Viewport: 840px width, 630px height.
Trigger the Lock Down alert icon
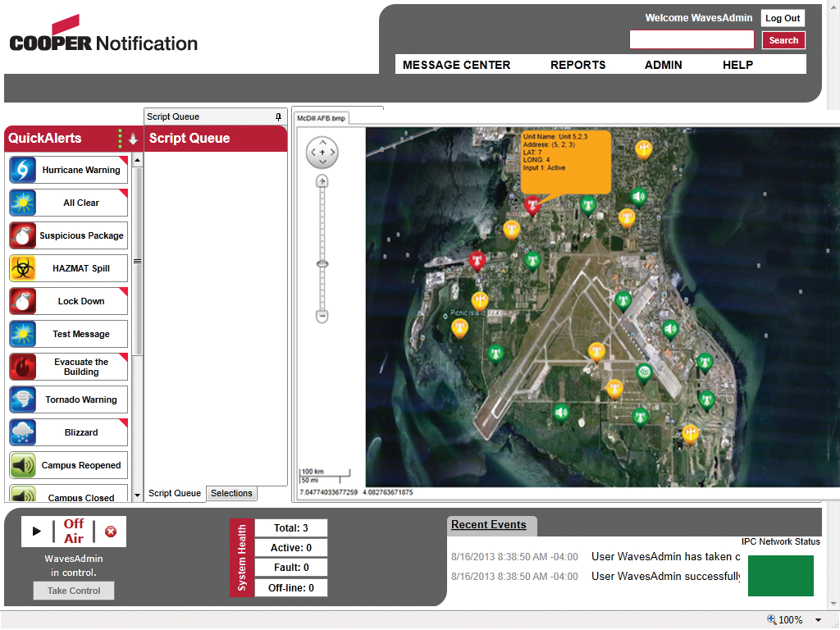coord(22,301)
